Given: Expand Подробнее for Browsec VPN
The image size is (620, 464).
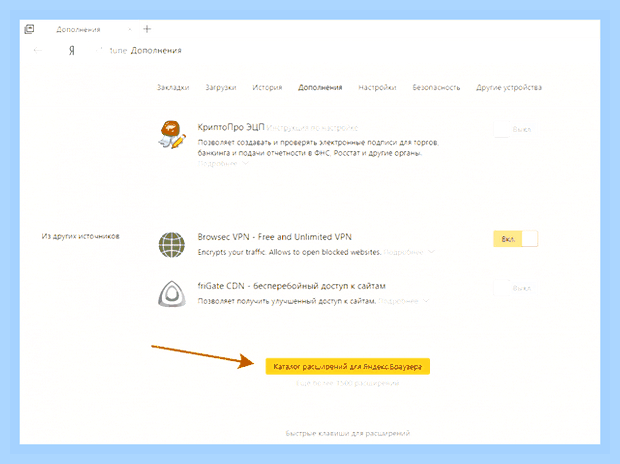Looking at the screenshot, I should point(409,252).
